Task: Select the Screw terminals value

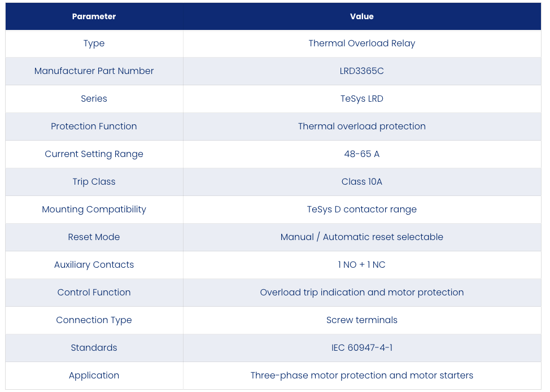Action: coord(361,320)
